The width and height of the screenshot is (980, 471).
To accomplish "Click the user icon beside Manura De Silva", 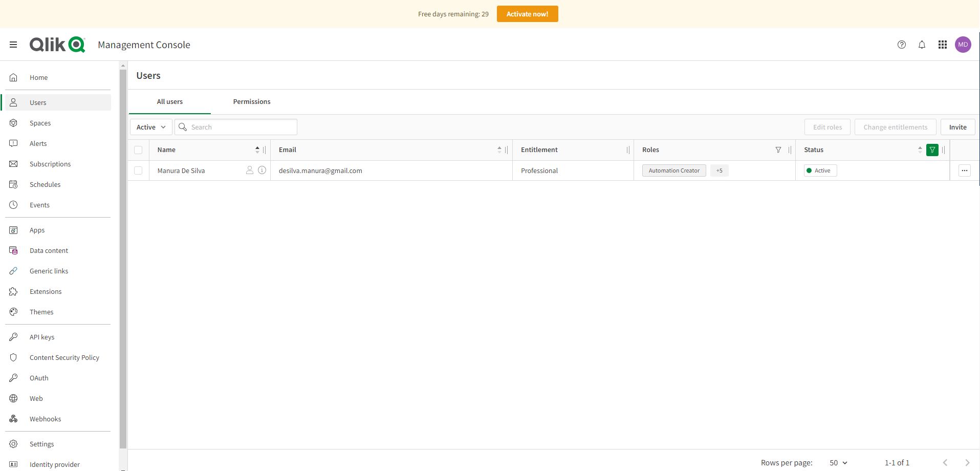I will pos(250,170).
